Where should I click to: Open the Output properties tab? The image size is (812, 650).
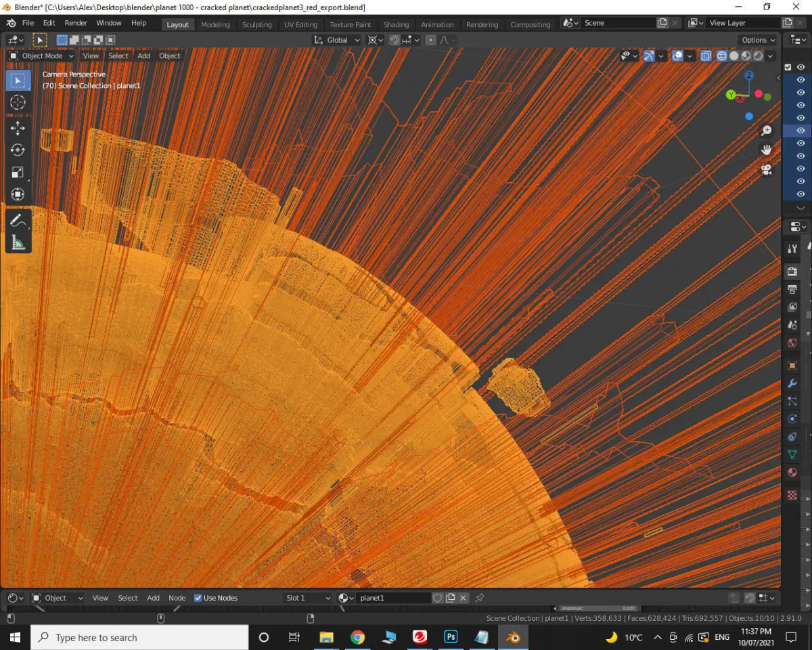(x=792, y=289)
